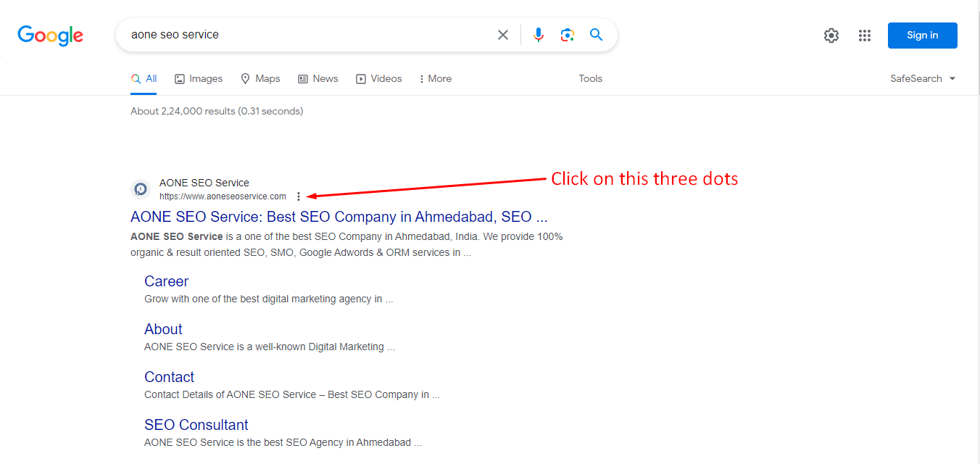Click three dots beside aoneseoservice.com URL
This screenshot has width=980, height=464.
point(299,196)
